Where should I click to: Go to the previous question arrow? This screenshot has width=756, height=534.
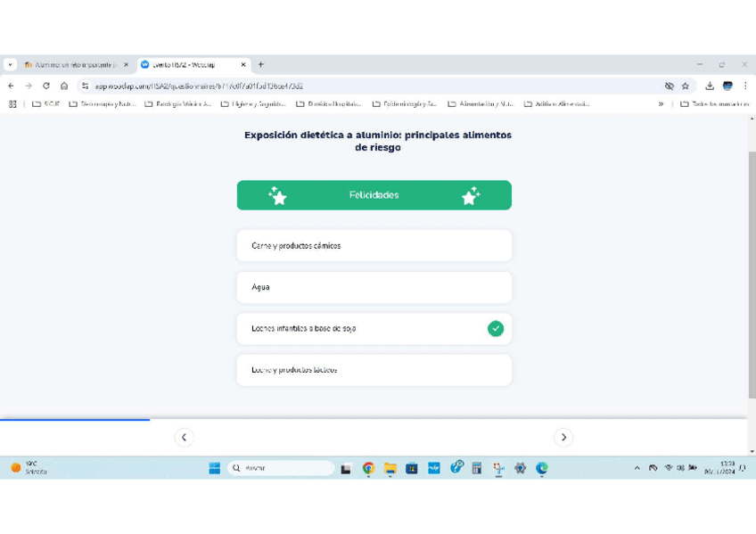pos(184,437)
